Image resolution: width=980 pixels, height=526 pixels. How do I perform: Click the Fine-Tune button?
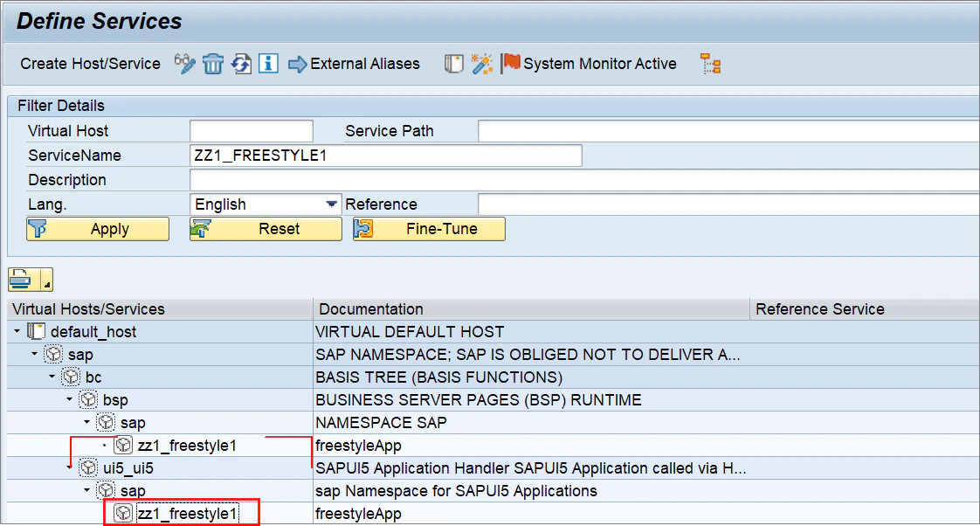pyautogui.click(x=429, y=229)
